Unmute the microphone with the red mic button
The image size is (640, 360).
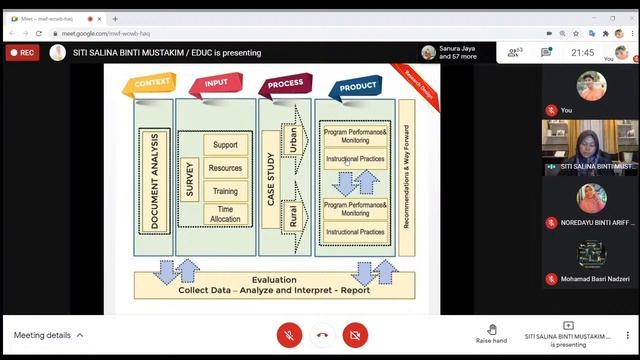289,335
